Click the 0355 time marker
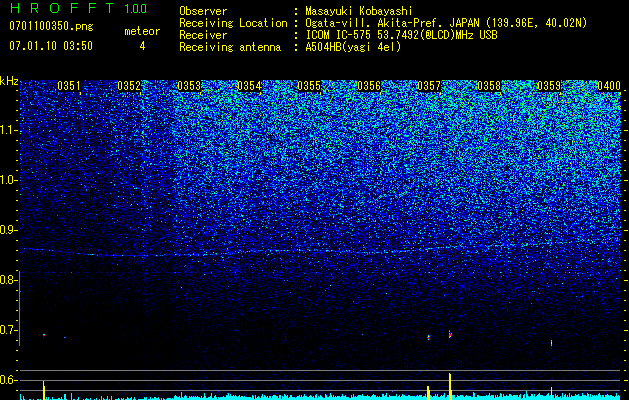Viewport: 629px width, 400px height. [x=309, y=86]
